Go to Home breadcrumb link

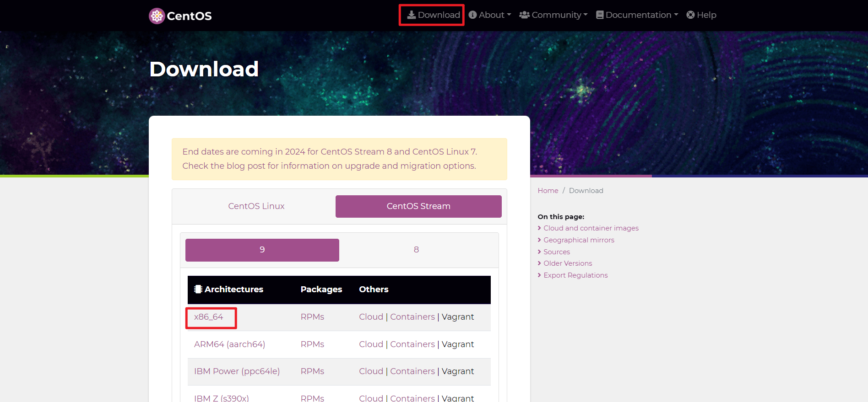pyautogui.click(x=548, y=191)
